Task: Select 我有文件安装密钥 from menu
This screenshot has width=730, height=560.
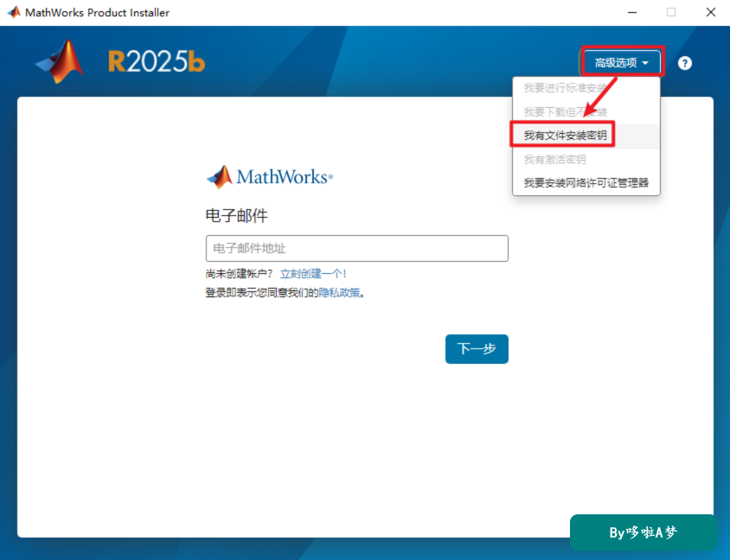Action: [x=586, y=136]
